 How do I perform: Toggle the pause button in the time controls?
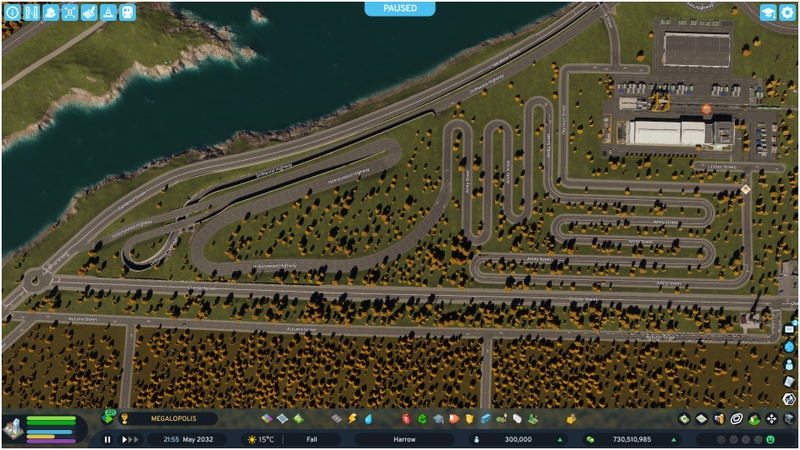point(107,439)
